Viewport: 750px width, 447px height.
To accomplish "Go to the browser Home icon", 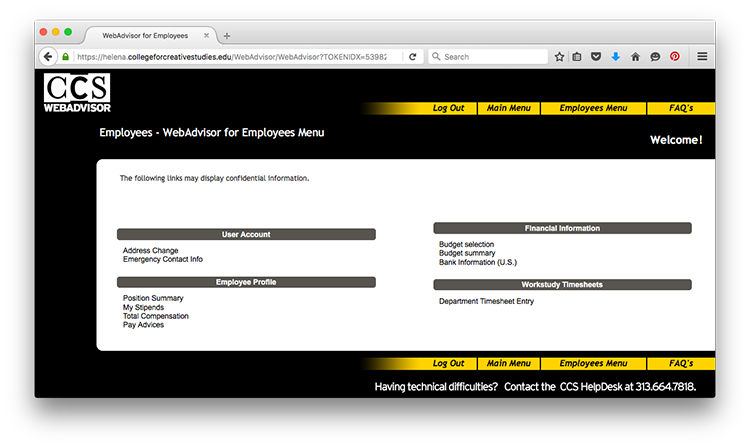I will (x=635, y=57).
